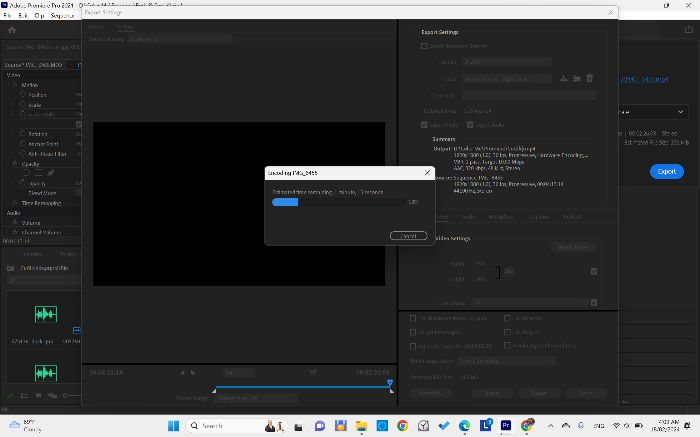Click the encoding progress bar

pos(338,202)
